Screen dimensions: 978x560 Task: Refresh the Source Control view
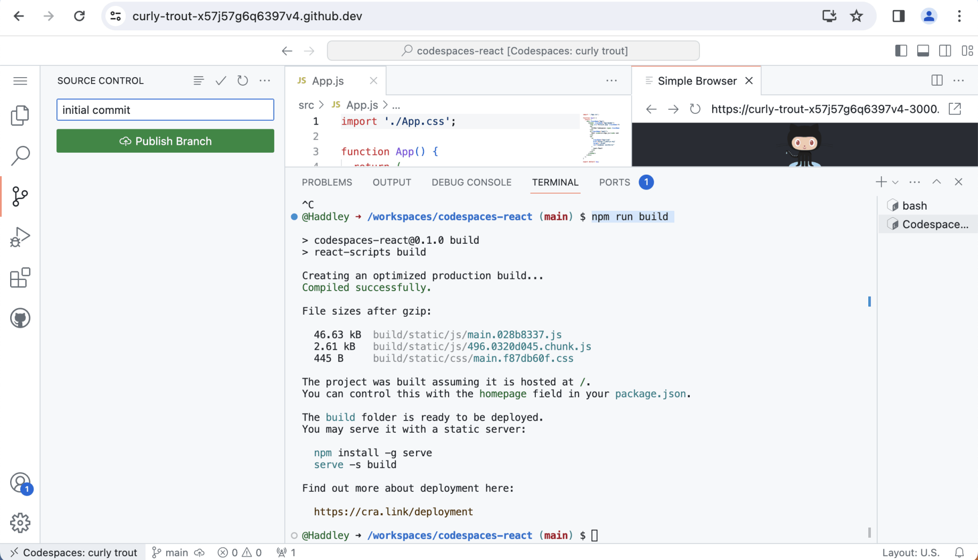click(243, 80)
